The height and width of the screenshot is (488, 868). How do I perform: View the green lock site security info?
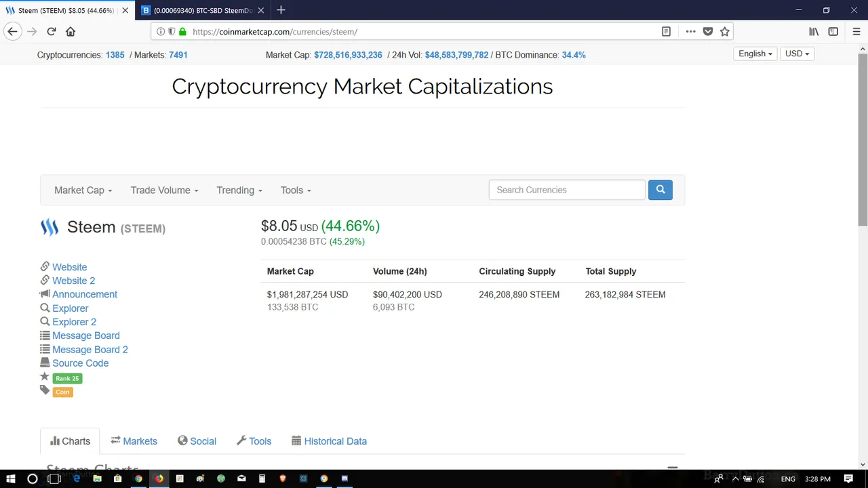coord(182,31)
